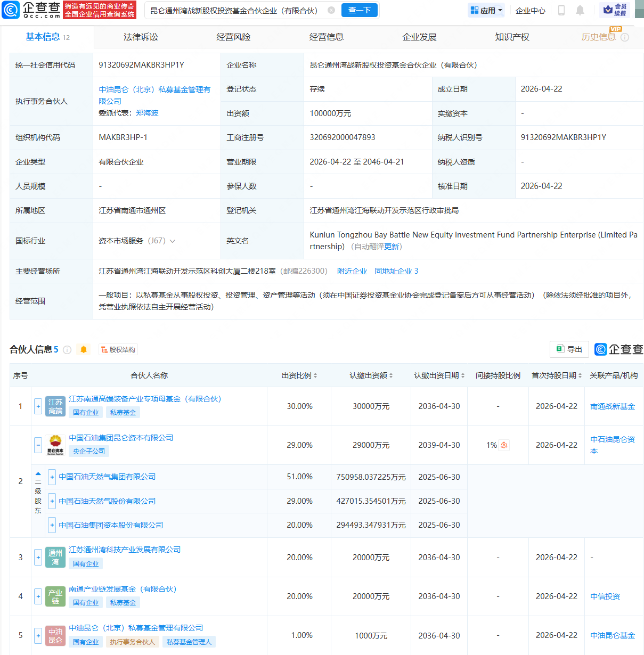Click the orange monitoring bell icon
This screenshot has width=644, height=655.
84,349
